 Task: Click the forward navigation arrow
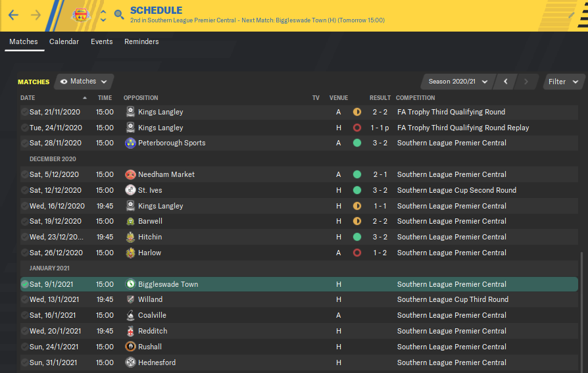tap(36, 15)
